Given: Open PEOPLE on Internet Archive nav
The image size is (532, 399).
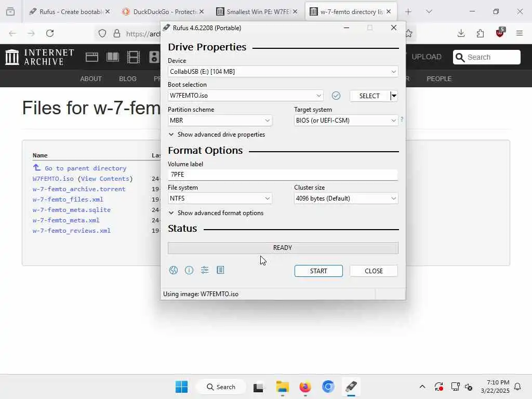Looking at the screenshot, I should (439, 79).
